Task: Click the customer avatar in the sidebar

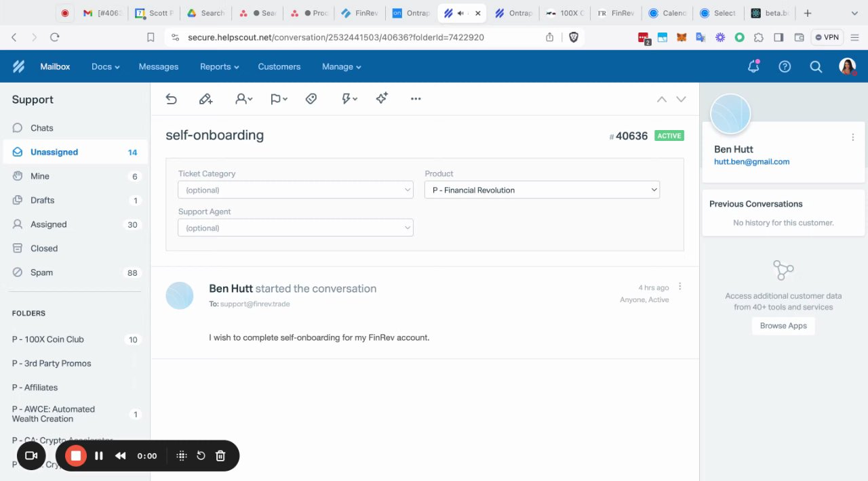Action: pos(730,114)
